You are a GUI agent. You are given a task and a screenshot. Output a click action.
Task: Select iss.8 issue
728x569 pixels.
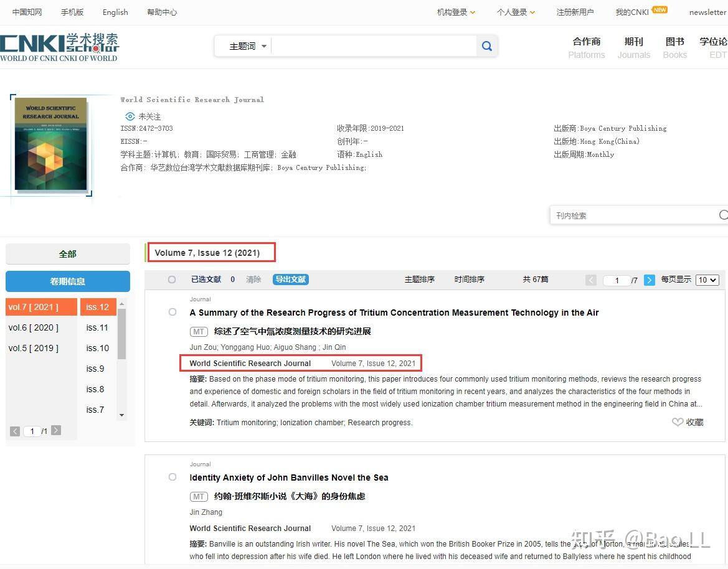pyautogui.click(x=96, y=389)
